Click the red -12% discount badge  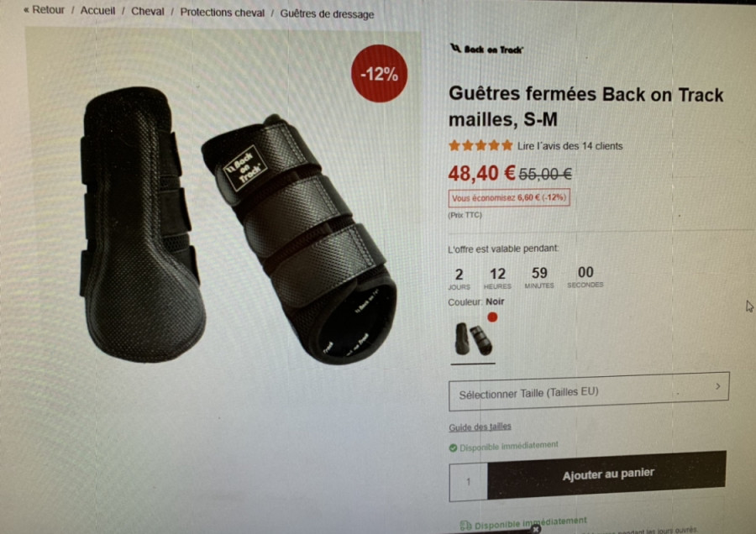(380, 74)
